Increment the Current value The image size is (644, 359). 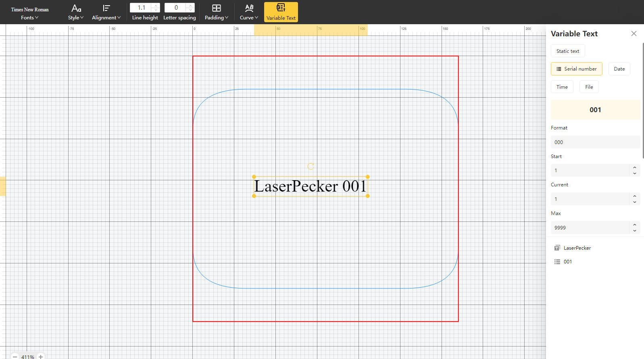pyautogui.click(x=635, y=196)
